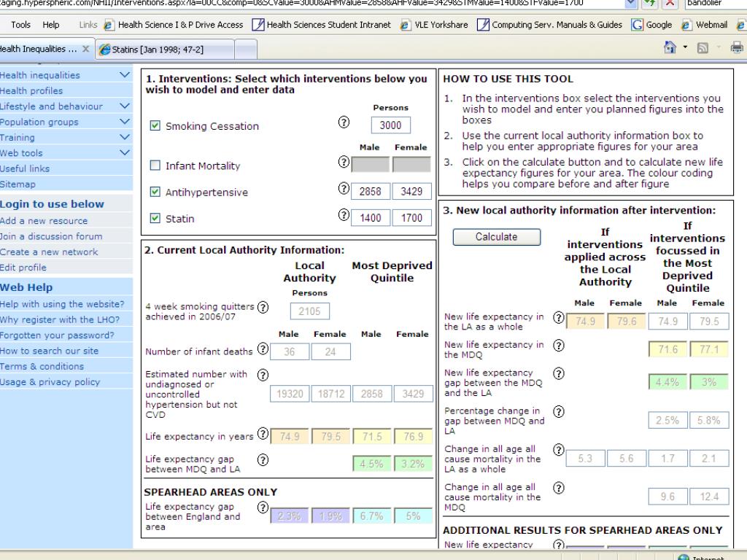Viewport: 747px width, 560px height.
Task: Switch to Statins [Jan 1998; 47-2] tab
Action: [165, 50]
